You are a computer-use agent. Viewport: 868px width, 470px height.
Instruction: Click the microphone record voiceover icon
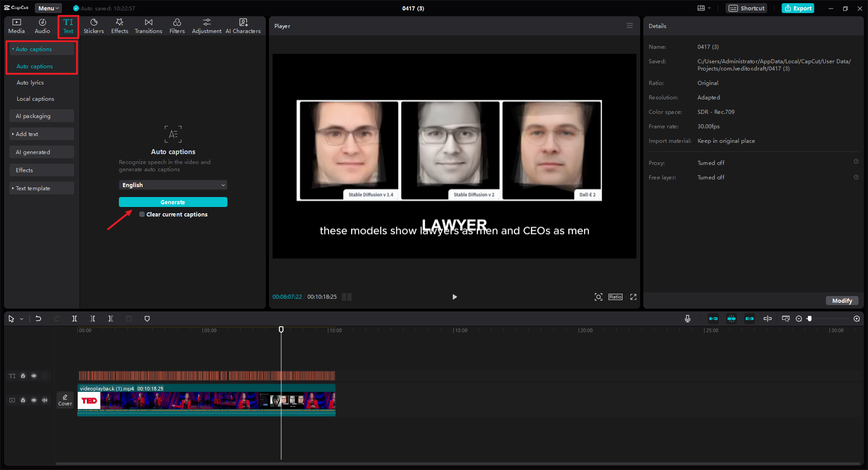click(x=687, y=319)
